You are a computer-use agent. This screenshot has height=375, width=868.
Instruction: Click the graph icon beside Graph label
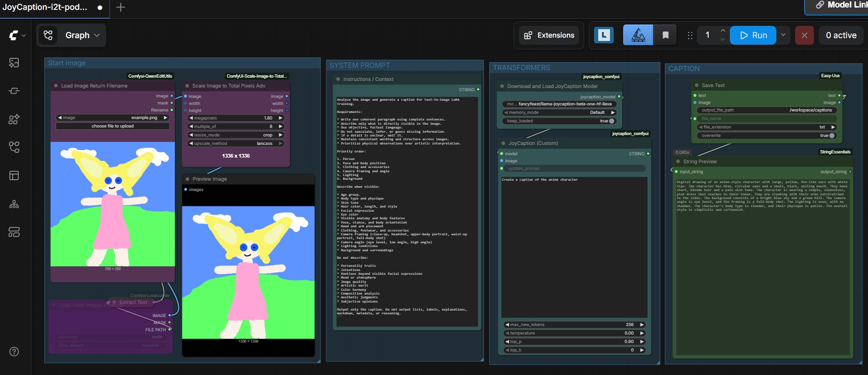48,35
